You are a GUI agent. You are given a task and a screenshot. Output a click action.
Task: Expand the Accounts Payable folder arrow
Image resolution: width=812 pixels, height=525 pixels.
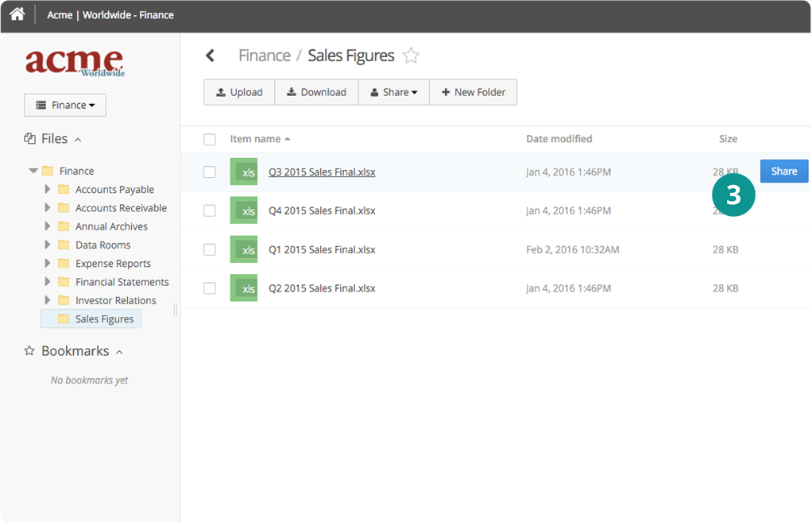click(x=48, y=190)
